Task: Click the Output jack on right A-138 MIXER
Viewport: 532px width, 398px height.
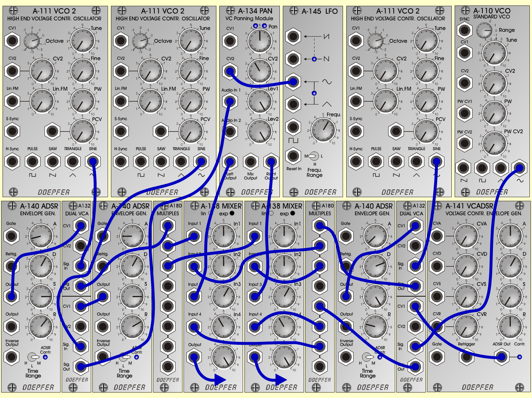Action: coord(255,357)
